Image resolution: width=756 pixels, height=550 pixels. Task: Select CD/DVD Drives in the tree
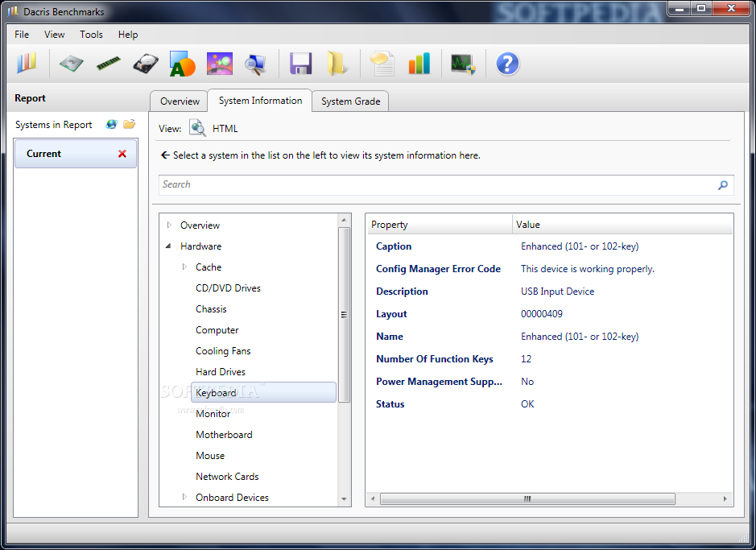228,288
